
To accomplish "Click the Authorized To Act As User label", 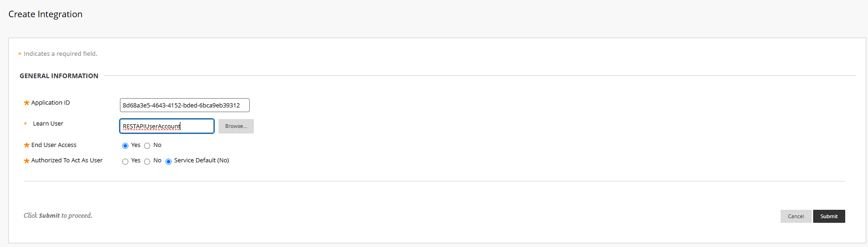I will point(66,160).
